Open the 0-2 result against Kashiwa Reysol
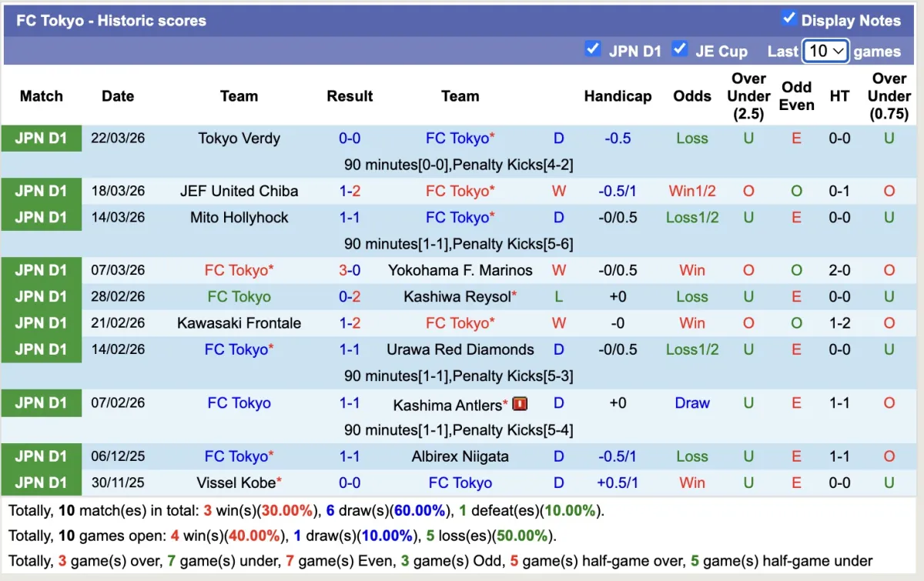924x581 pixels. point(350,296)
